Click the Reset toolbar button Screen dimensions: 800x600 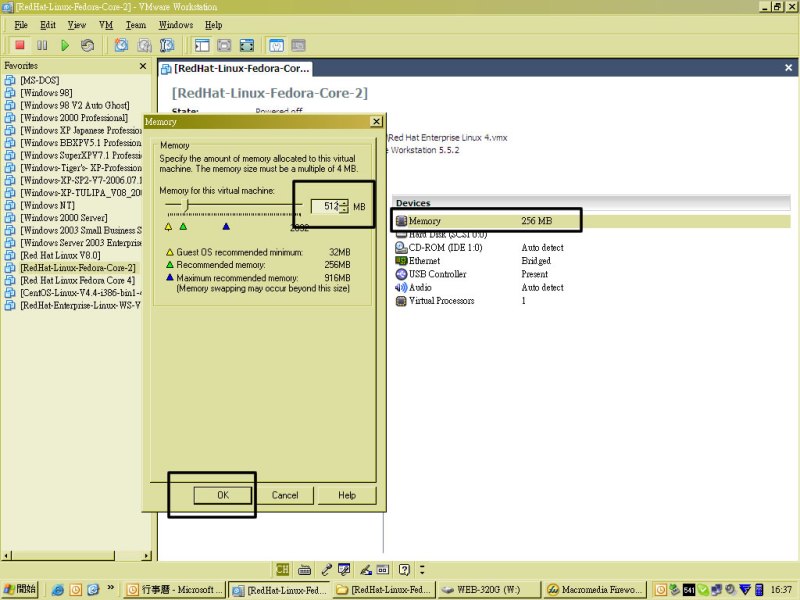[88, 45]
